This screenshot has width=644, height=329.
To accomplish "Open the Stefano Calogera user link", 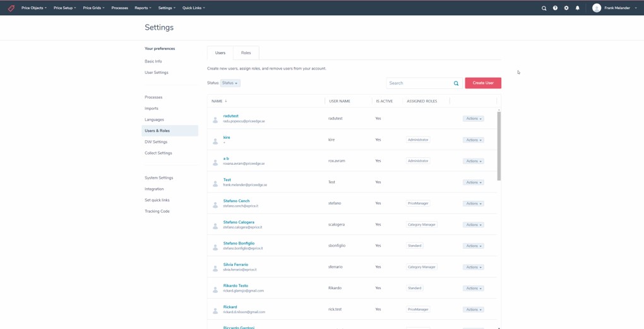I will (x=239, y=222).
